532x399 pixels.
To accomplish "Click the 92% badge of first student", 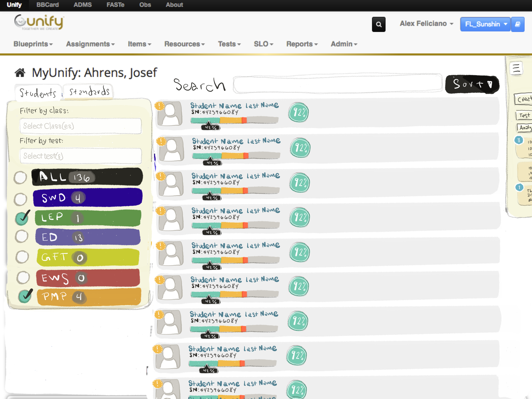I will (x=299, y=112).
